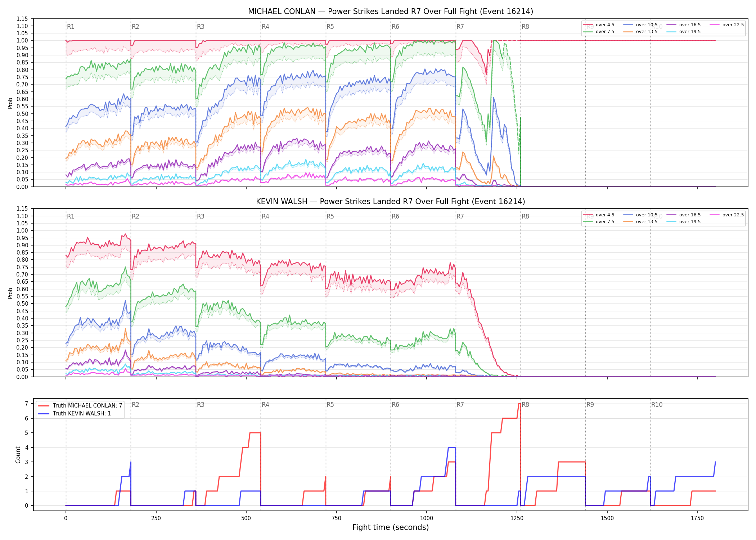Click the 'over 10.5' legend entry in Conlan chart
Viewport: 756px width, 540px height.
(x=640, y=25)
